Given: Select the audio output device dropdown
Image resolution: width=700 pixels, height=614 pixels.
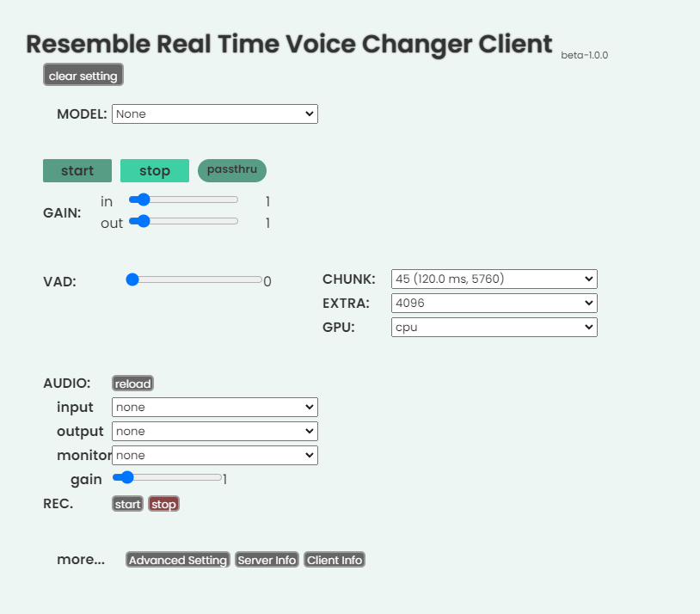Looking at the screenshot, I should [214, 431].
